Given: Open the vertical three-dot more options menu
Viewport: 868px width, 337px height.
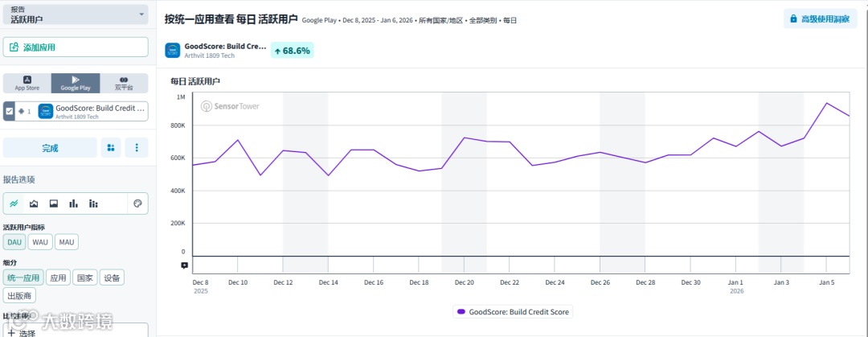Looking at the screenshot, I should pos(137,148).
